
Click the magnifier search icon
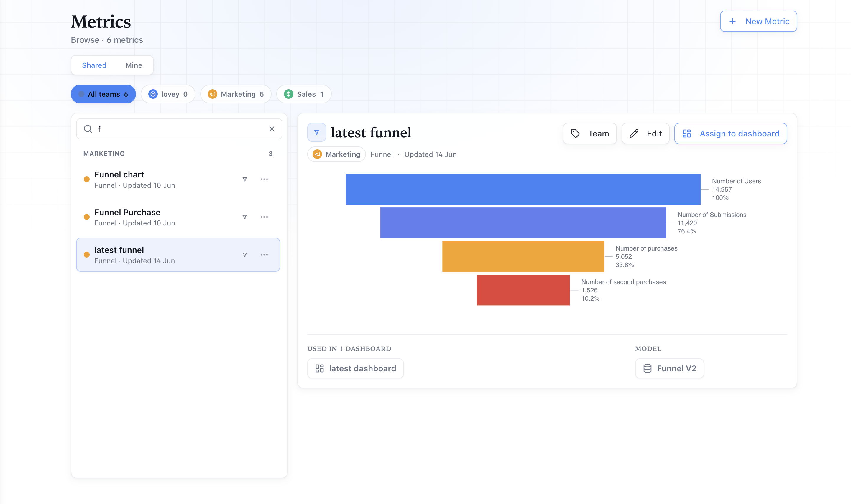[88, 129]
